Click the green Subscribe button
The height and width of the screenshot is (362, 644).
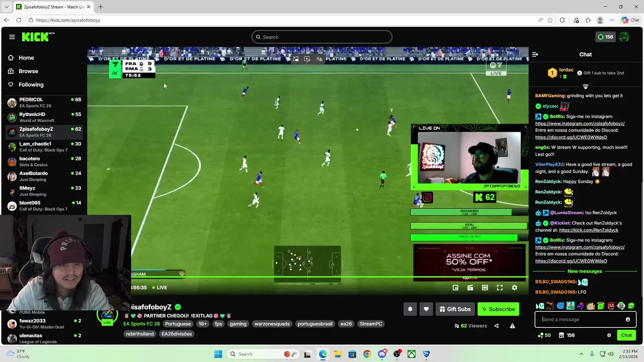(498, 309)
